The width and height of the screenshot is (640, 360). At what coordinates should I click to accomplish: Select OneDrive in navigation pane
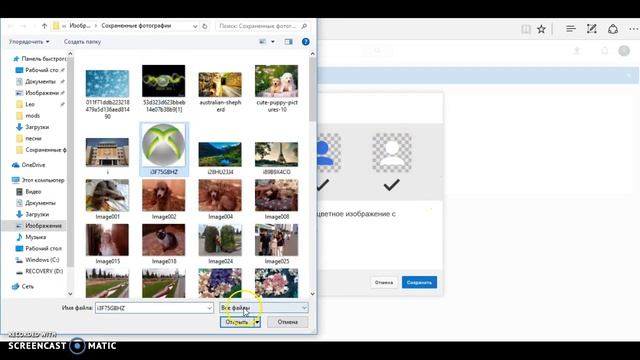[x=33, y=165]
